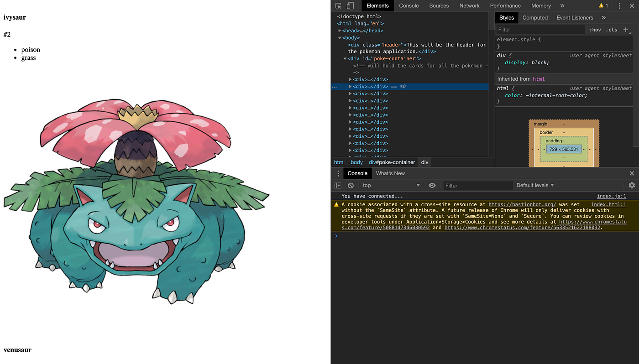Click the 'You have connected...' console message
639x364 pixels.
click(x=372, y=196)
